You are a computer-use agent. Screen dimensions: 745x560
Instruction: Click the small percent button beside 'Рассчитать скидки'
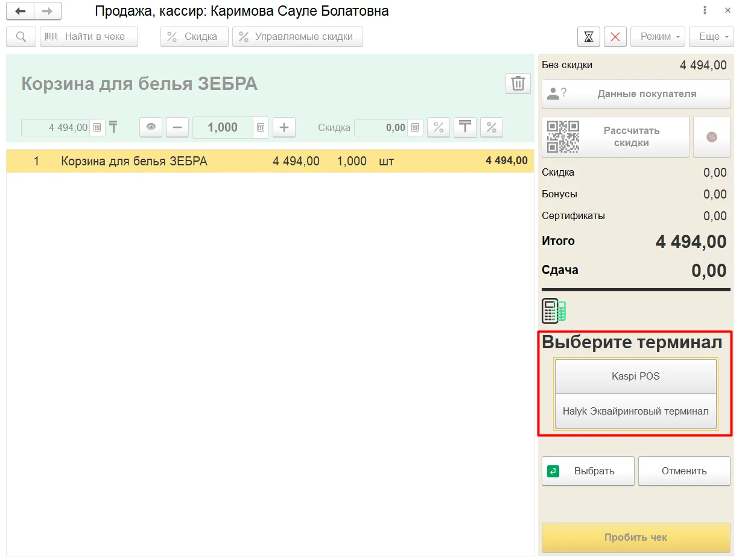[712, 137]
